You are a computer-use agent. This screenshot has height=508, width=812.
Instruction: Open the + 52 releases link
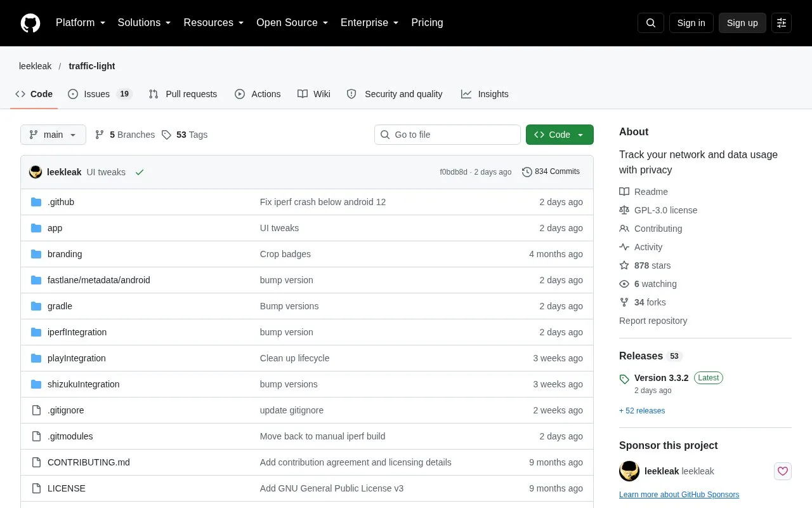[642, 411]
